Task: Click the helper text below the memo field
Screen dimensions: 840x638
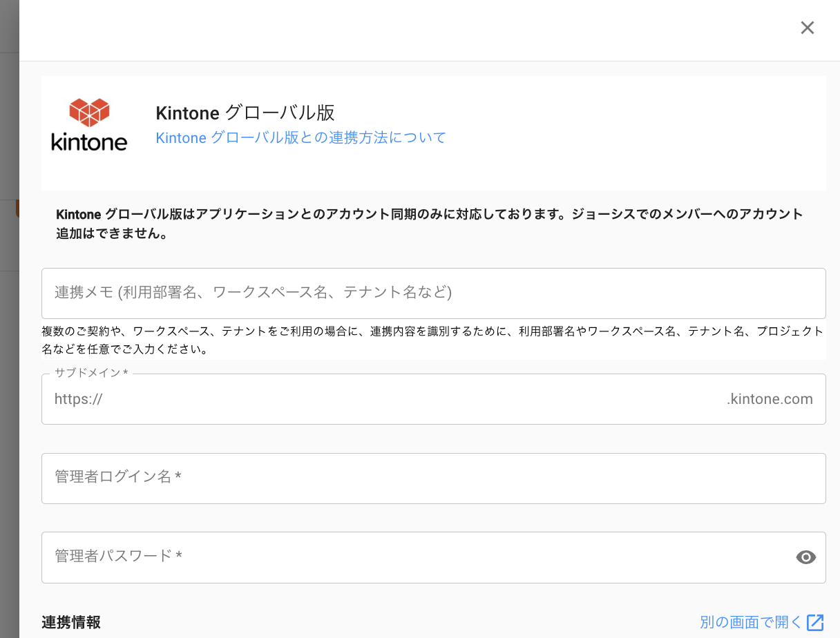Action: [432, 340]
